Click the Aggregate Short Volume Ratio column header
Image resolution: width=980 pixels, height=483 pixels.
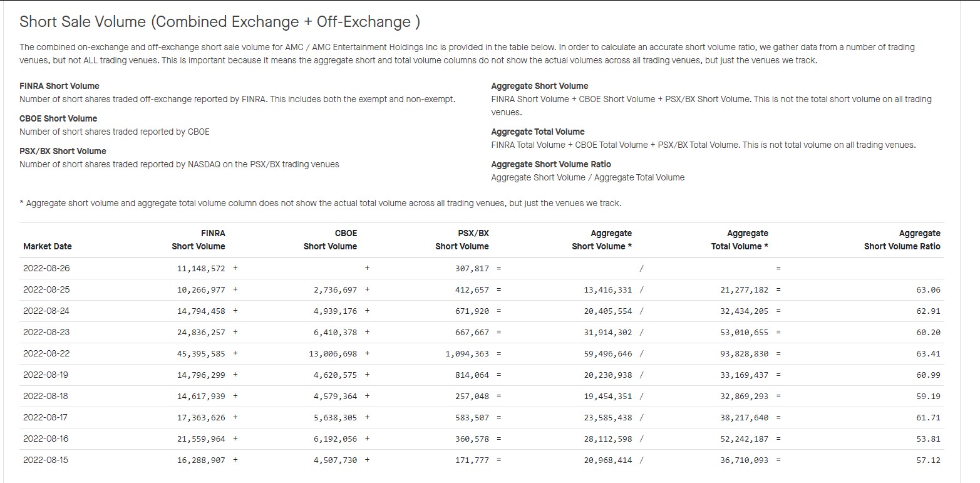(902, 240)
